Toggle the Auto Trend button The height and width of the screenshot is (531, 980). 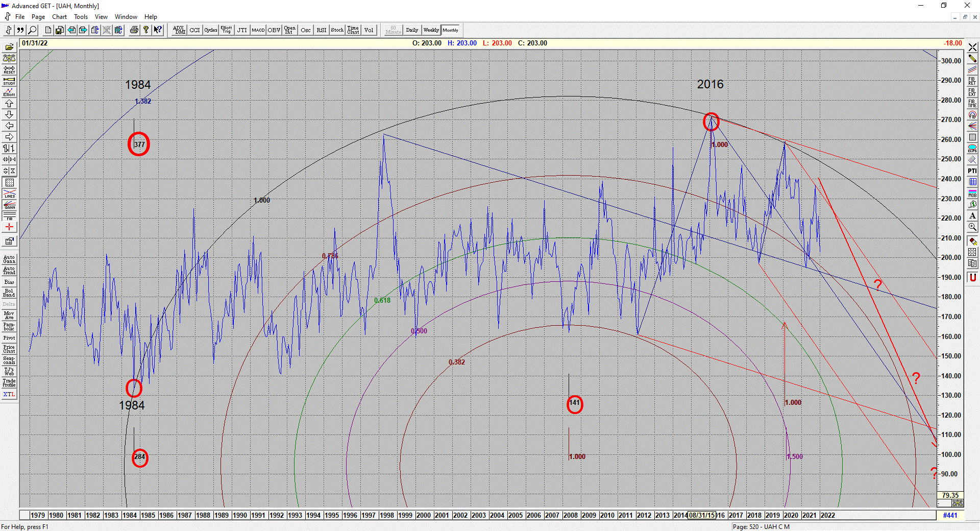pyautogui.click(x=9, y=271)
